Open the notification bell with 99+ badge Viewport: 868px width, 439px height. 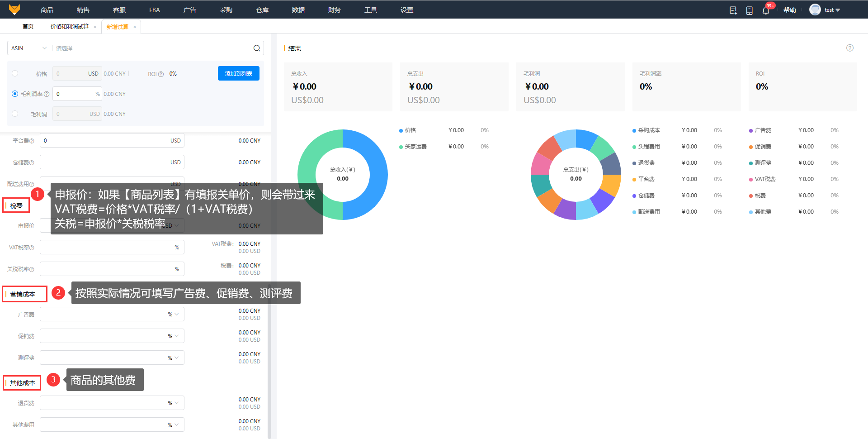[766, 10]
